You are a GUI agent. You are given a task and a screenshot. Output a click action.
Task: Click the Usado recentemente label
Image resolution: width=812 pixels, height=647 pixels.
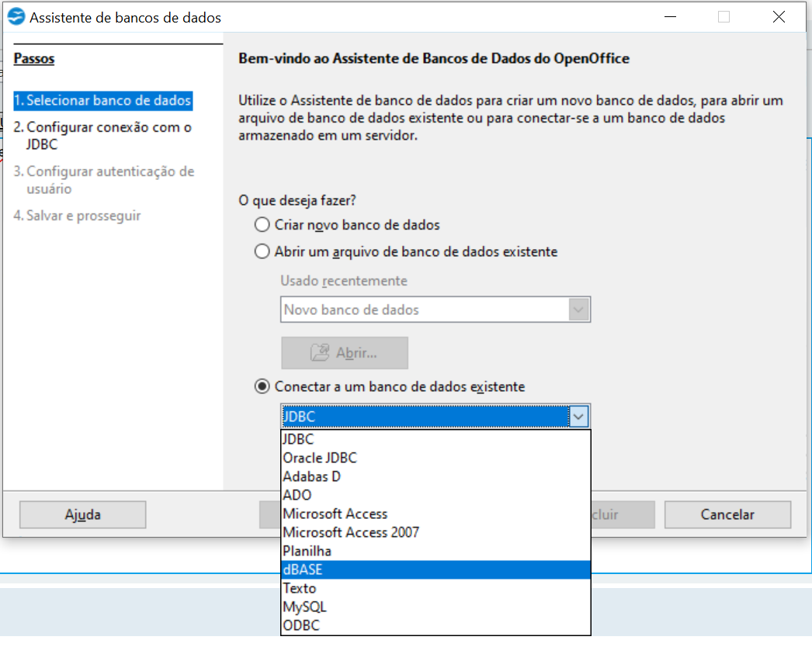(344, 281)
